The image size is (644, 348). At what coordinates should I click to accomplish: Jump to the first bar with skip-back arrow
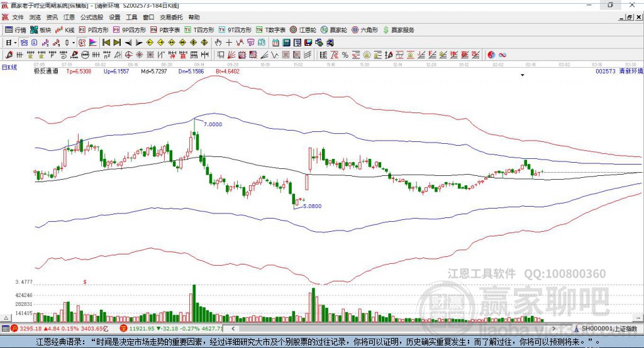(106, 42)
